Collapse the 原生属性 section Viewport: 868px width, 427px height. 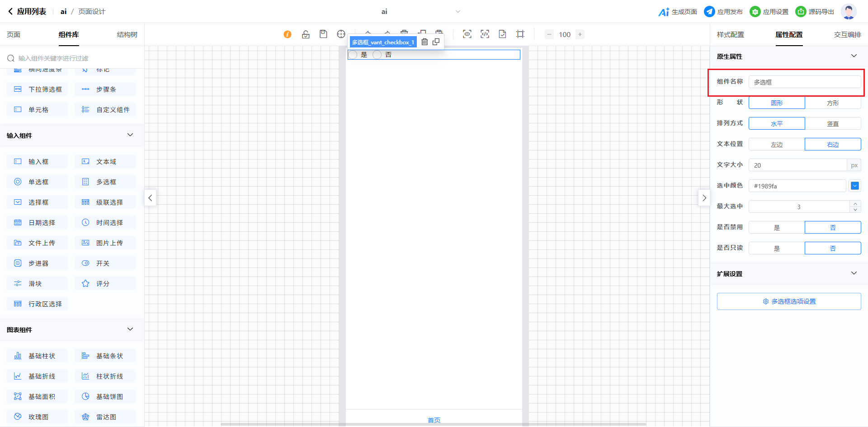point(854,56)
